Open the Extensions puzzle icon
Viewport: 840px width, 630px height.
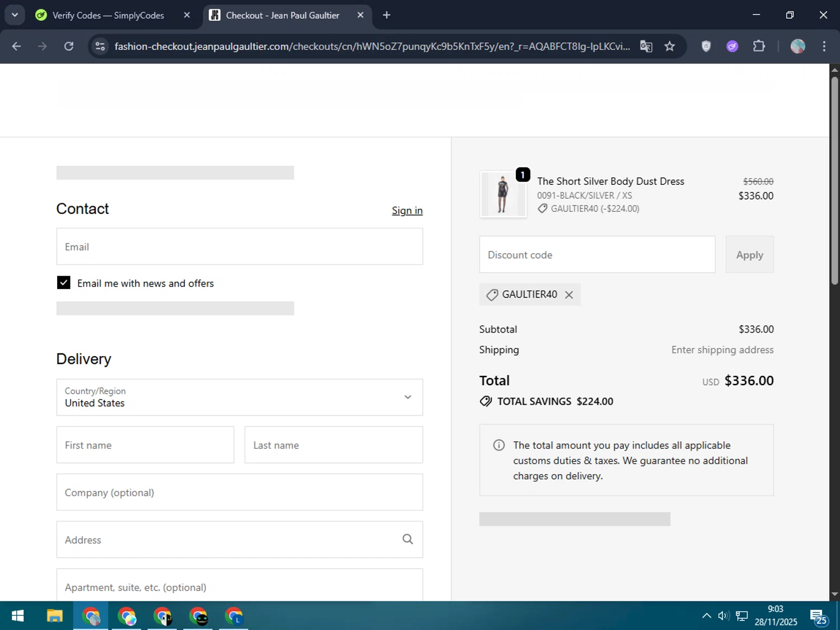[x=759, y=46]
